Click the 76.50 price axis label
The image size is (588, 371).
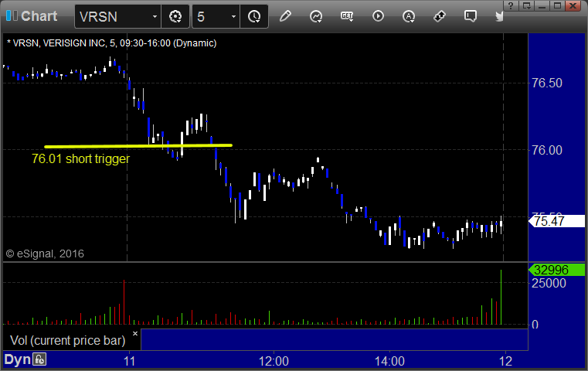[x=547, y=83]
